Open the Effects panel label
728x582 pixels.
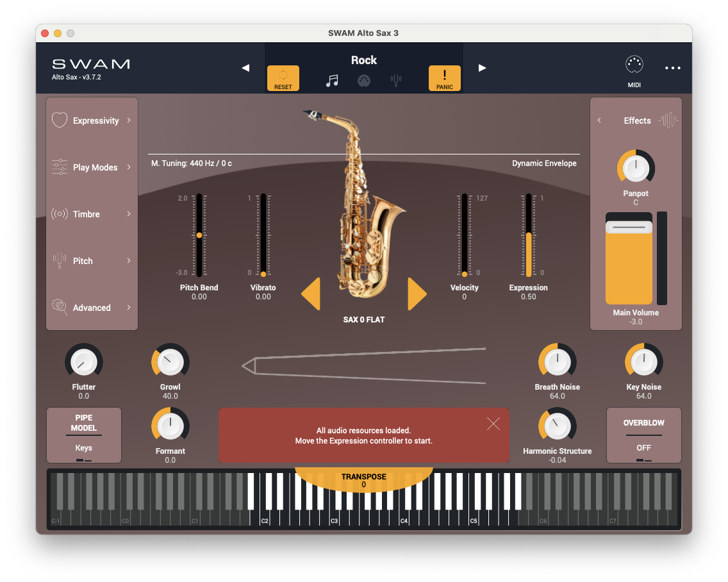click(x=638, y=121)
